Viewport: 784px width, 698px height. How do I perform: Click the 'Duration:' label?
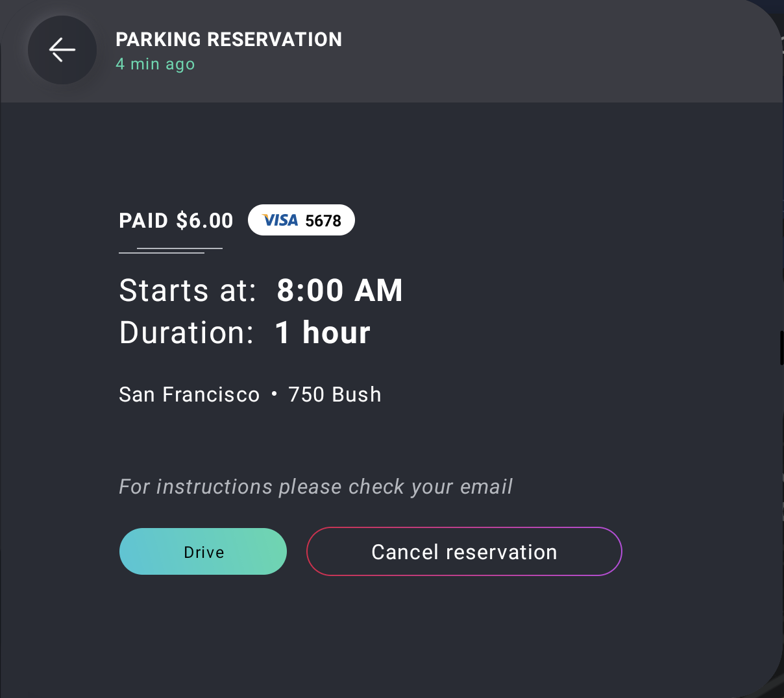point(186,333)
